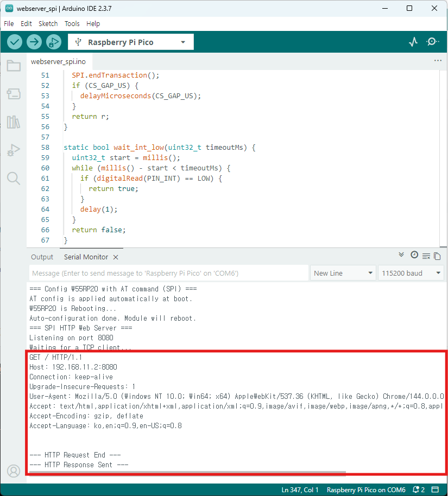Open Serial Monitor magnifier icon in toolbar

pos(433,42)
